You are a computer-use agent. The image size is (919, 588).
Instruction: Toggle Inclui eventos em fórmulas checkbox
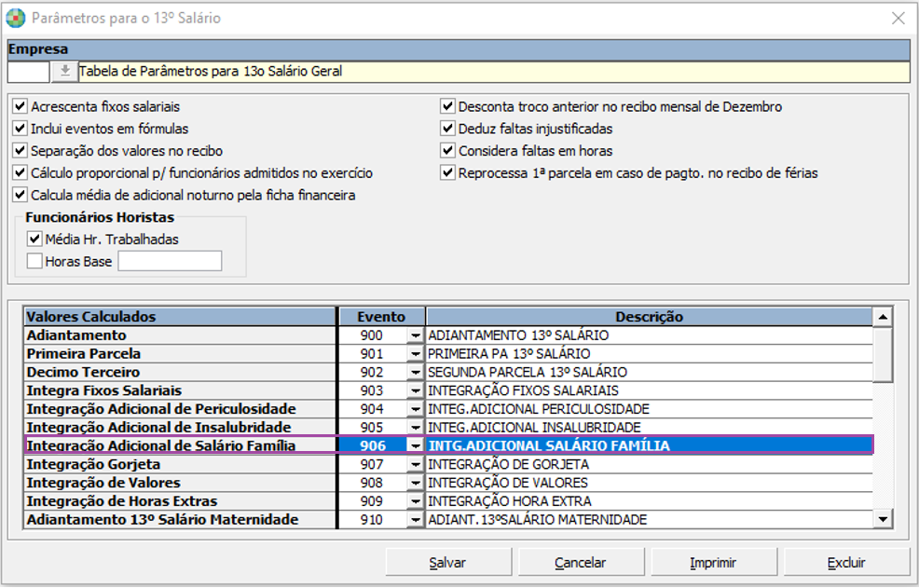point(20,129)
